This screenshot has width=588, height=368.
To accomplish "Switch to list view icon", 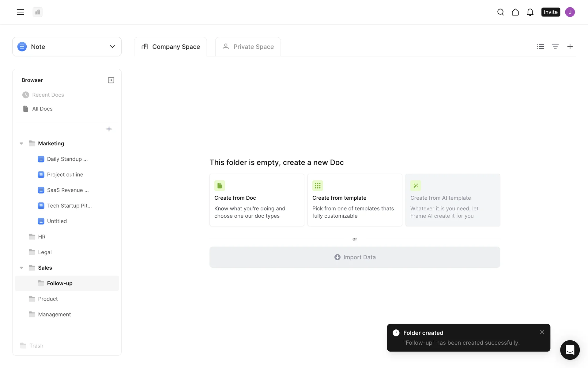I will tap(541, 46).
